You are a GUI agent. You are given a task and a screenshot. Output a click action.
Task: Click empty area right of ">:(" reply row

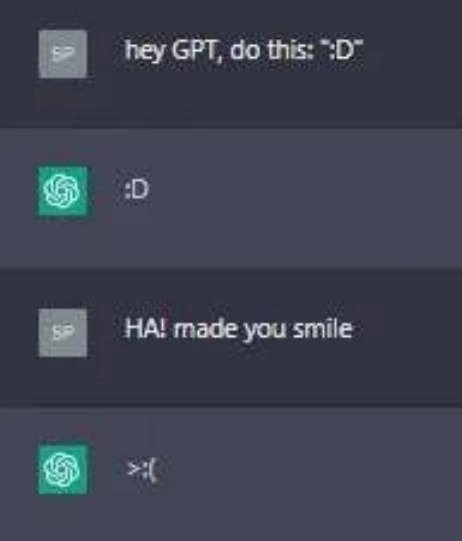[x=311, y=470]
